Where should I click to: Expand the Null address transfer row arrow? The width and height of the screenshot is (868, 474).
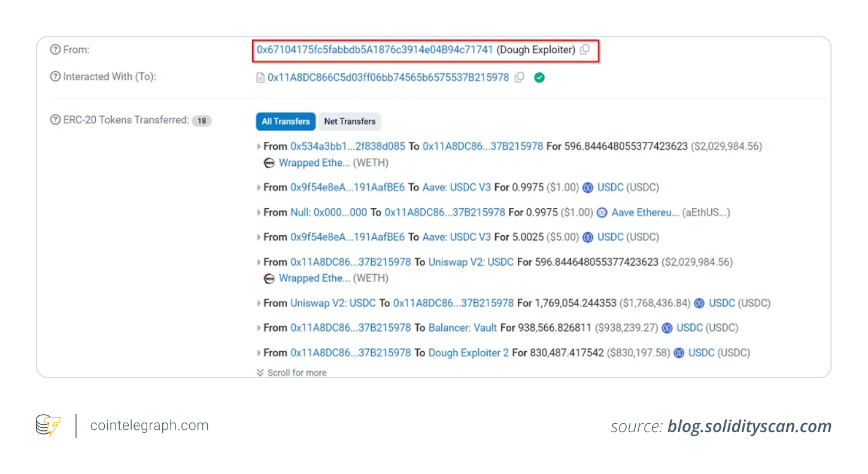point(259,212)
